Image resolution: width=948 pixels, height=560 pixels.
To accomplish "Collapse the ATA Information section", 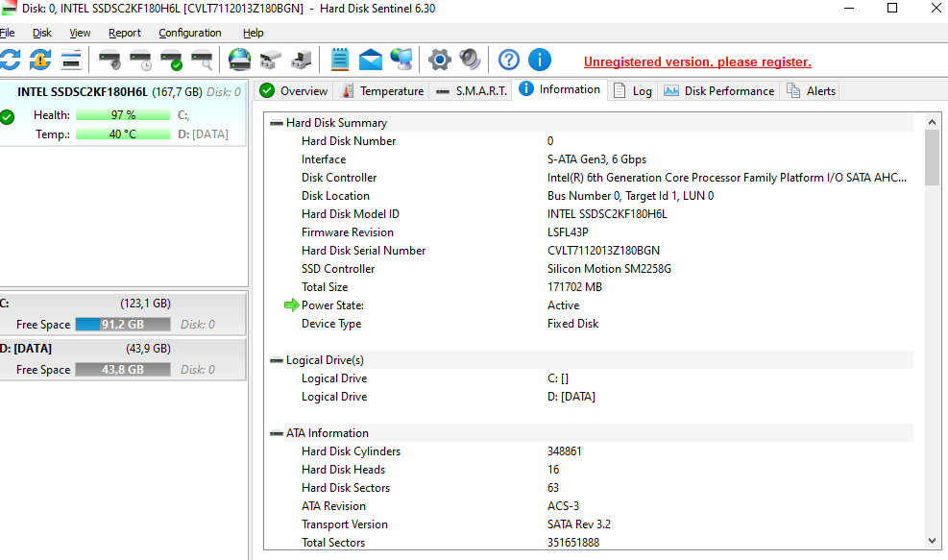I will 277,433.
